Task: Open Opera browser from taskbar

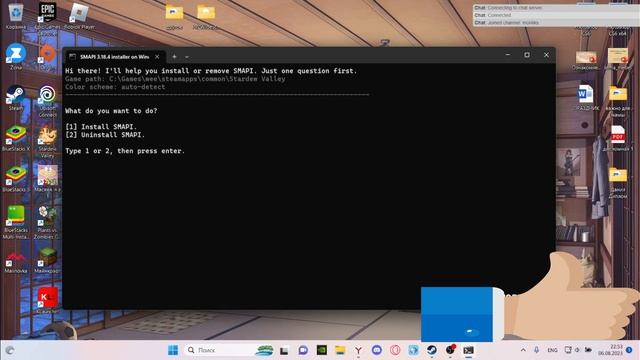Action: (395, 350)
